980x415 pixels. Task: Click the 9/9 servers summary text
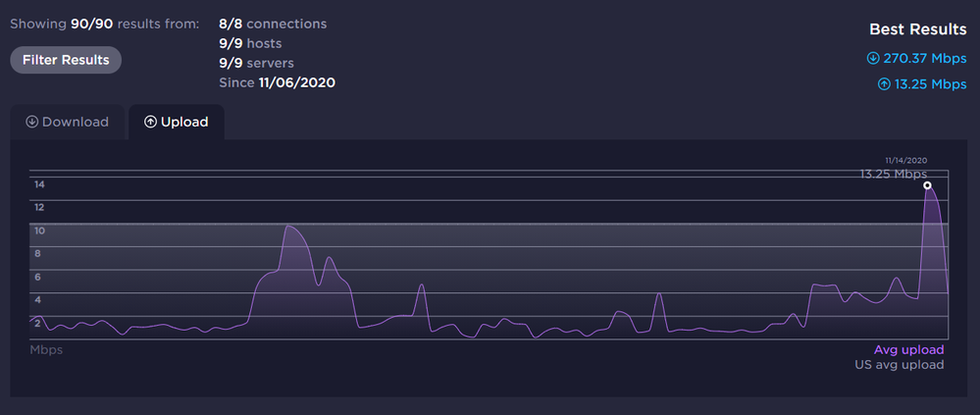pyautogui.click(x=256, y=63)
